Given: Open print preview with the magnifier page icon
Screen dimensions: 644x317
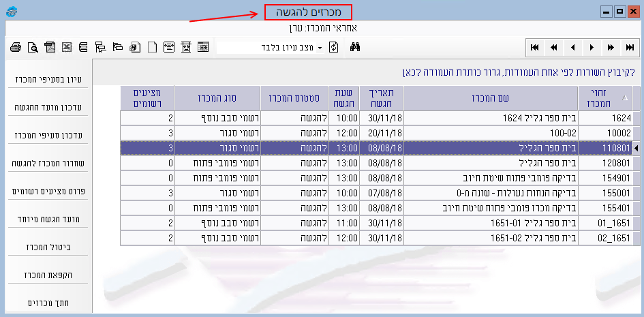Looking at the screenshot, I should tap(32, 47).
